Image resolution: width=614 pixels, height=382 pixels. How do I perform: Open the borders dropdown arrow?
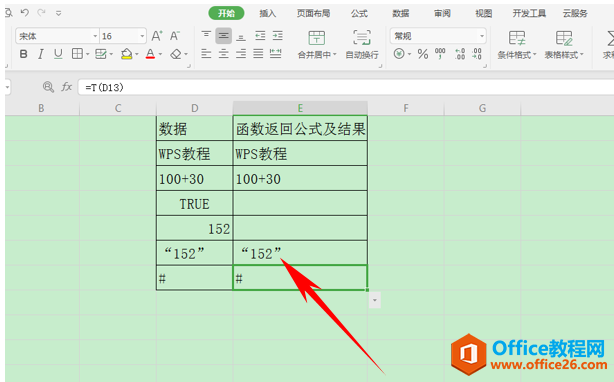click(x=87, y=54)
